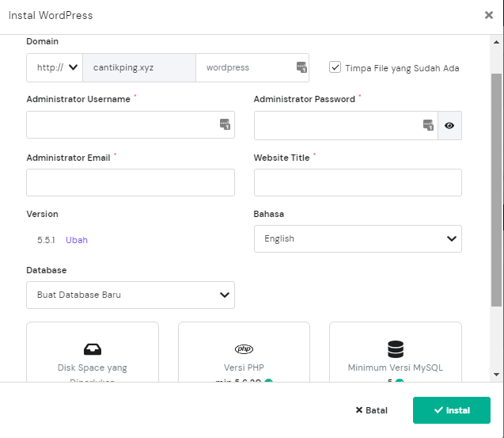Click the Minimum Versi MySQL label
504x438 pixels.
click(396, 368)
